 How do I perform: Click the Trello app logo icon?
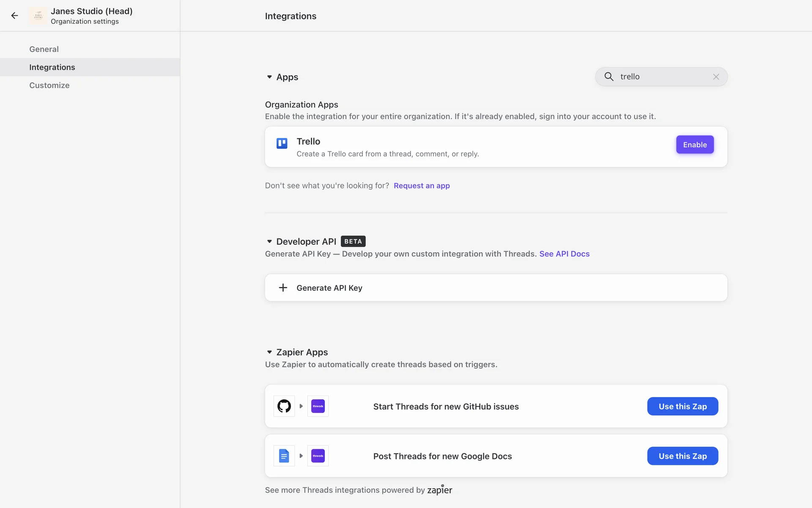pos(282,143)
